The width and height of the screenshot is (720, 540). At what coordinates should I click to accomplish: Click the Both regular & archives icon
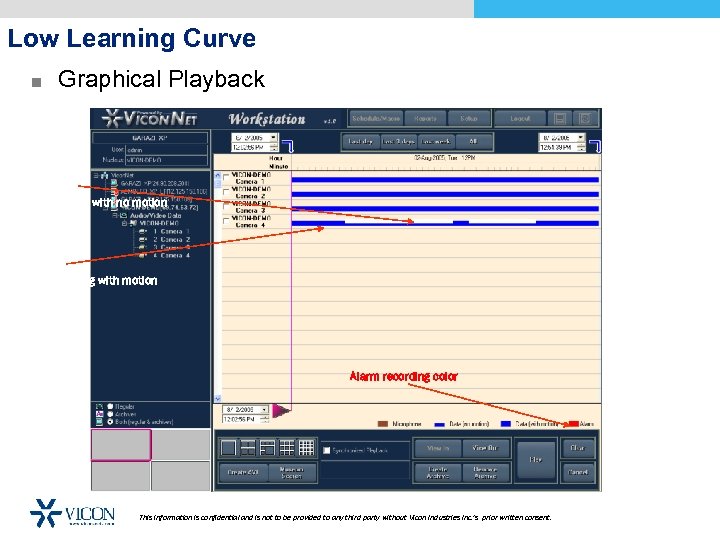[x=99, y=422]
